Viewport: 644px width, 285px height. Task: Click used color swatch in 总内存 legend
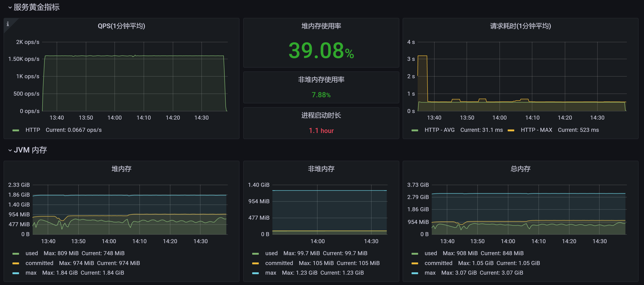coord(415,254)
